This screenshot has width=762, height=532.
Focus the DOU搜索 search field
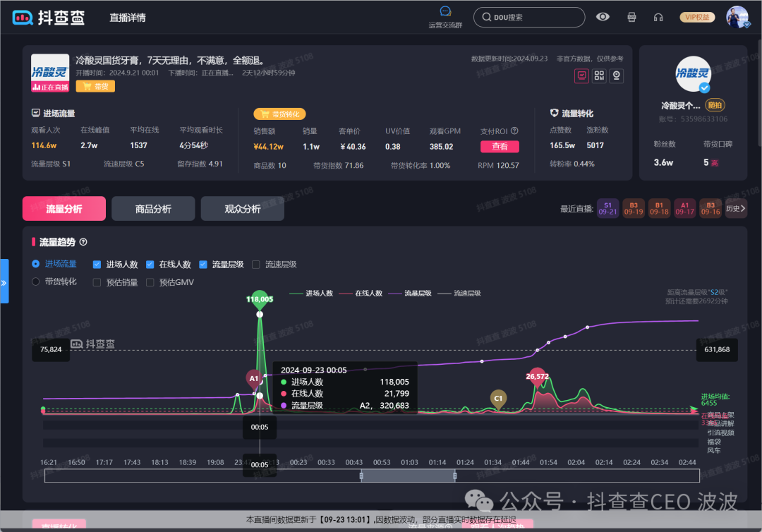tap(529, 17)
